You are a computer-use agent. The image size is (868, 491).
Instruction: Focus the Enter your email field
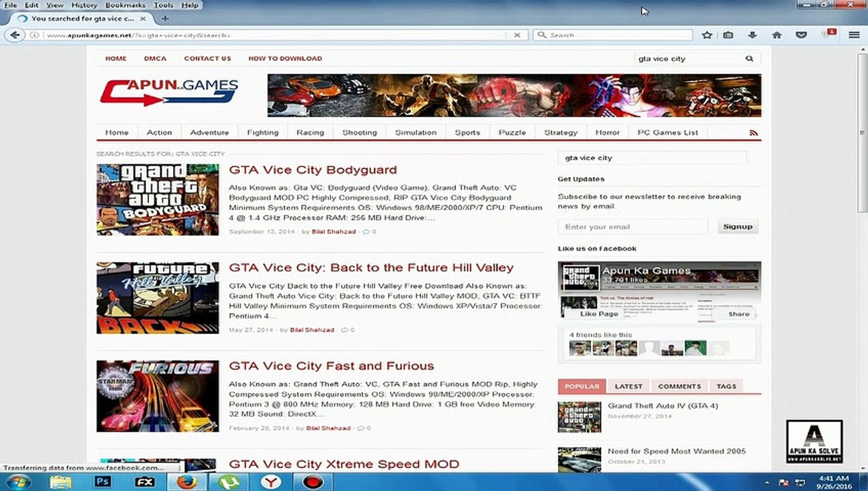click(633, 227)
